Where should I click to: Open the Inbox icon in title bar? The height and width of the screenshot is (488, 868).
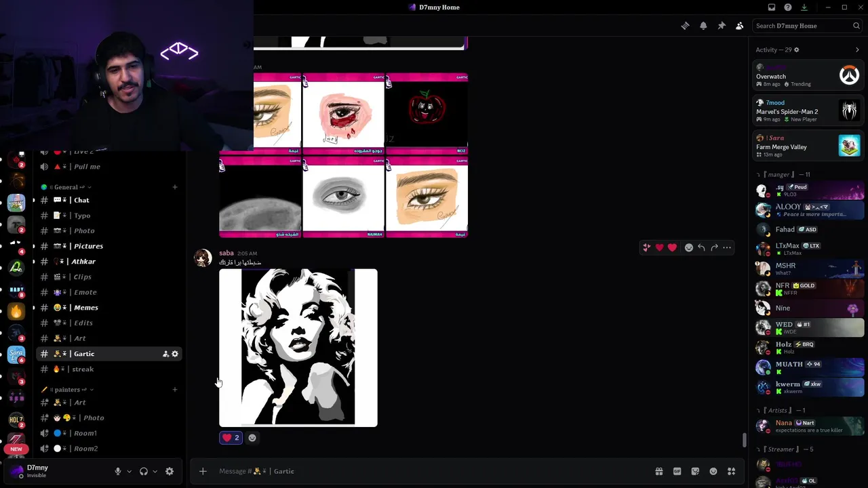click(772, 7)
